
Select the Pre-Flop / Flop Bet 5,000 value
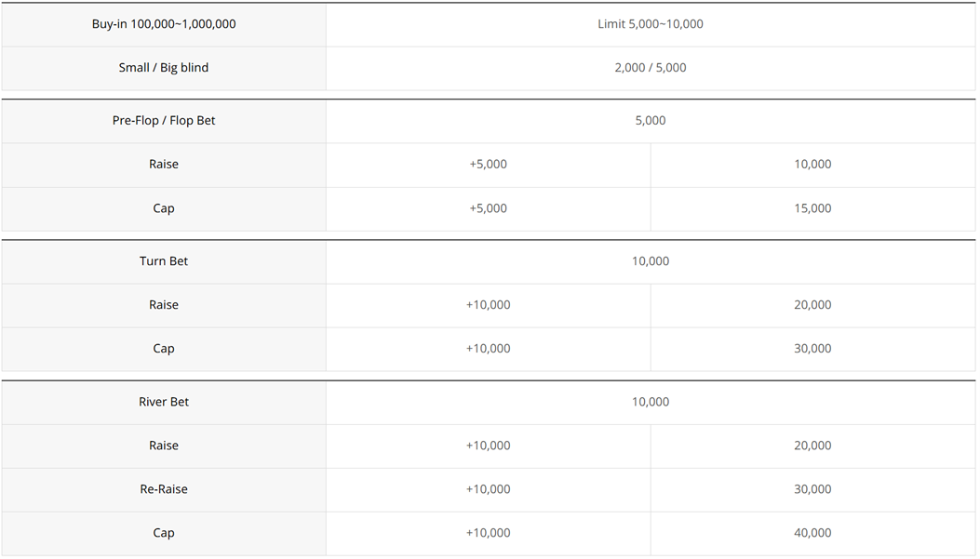pyautogui.click(x=651, y=121)
